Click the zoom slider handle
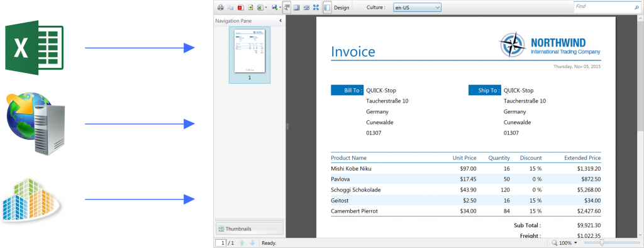644x248 pixels. (x=601, y=243)
